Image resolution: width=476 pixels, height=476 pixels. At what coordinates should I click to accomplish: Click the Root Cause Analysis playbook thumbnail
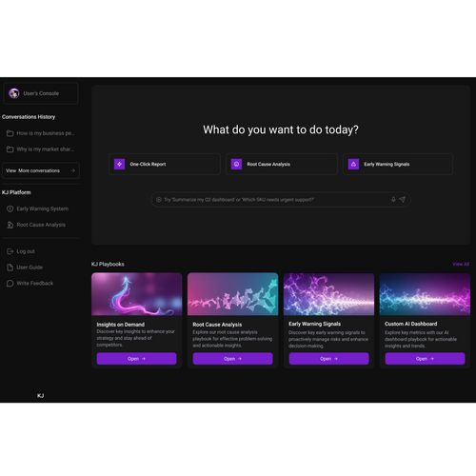pos(232,294)
